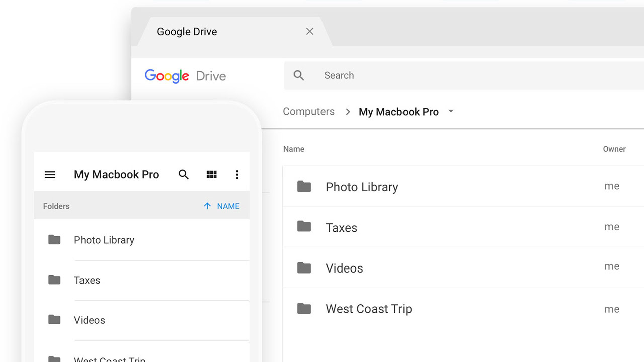Open the mobile three-dot overflow menu
Viewport: 644px width, 362px height.
coord(237,175)
